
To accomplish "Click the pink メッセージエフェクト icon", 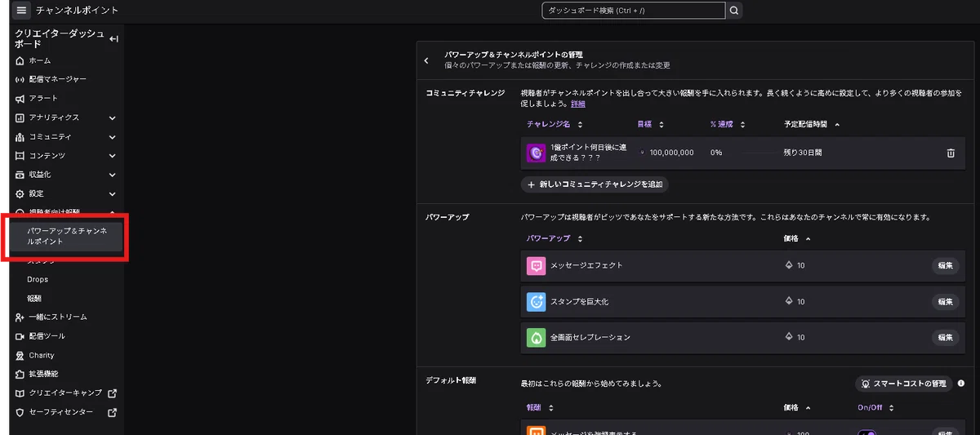I will pyautogui.click(x=536, y=265).
